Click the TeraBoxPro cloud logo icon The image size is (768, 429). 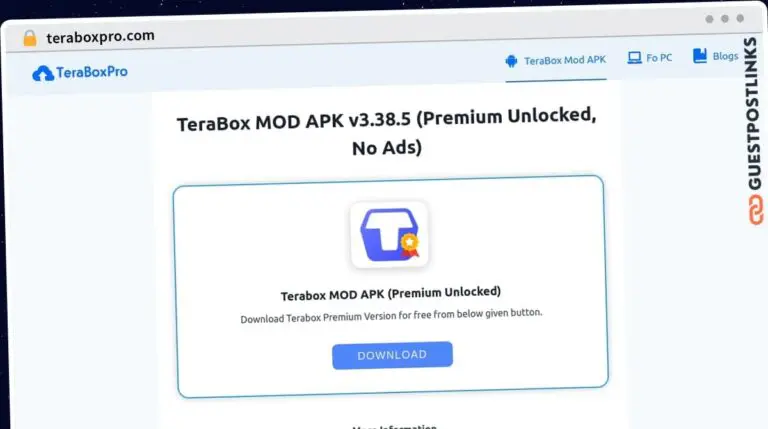(43, 73)
